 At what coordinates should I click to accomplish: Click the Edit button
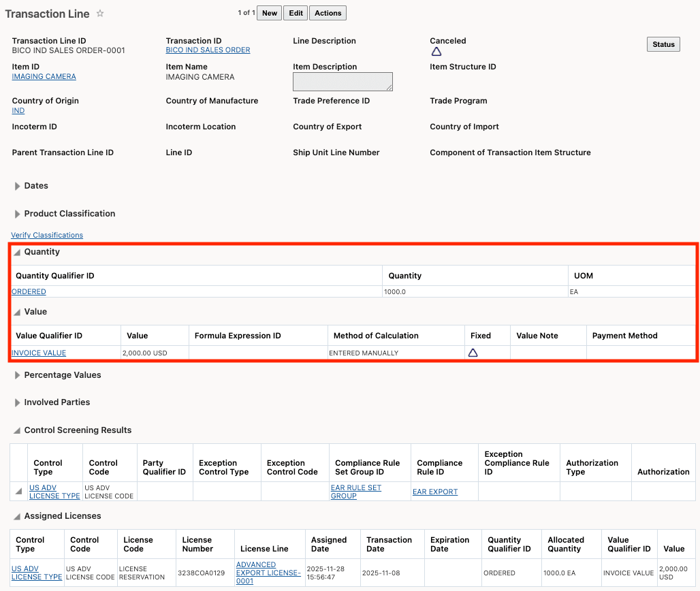[295, 12]
